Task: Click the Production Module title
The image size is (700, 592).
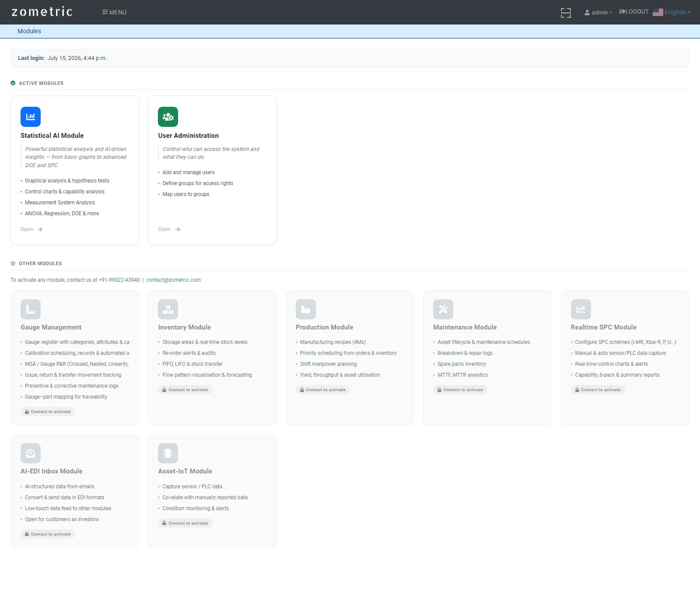Action: point(324,327)
